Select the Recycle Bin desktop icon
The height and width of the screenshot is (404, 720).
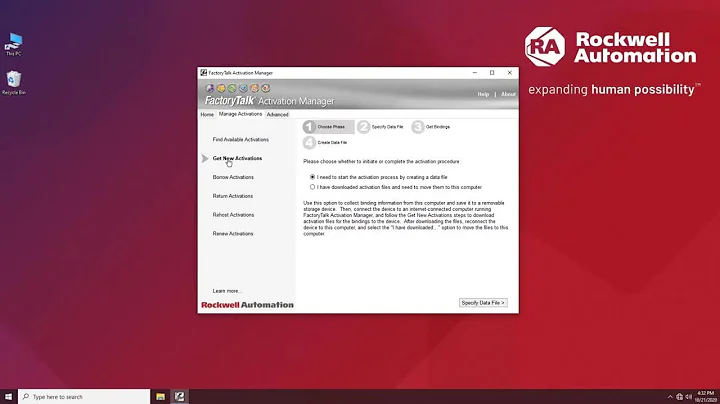(13, 83)
